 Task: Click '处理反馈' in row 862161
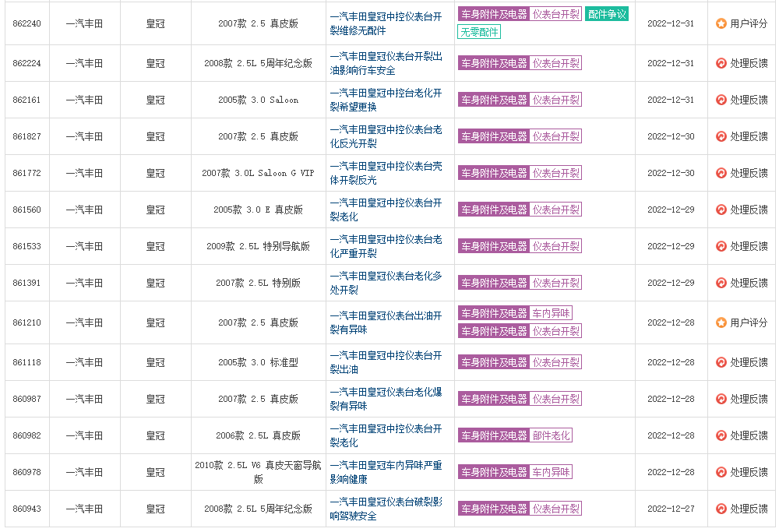(x=749, y=100)
